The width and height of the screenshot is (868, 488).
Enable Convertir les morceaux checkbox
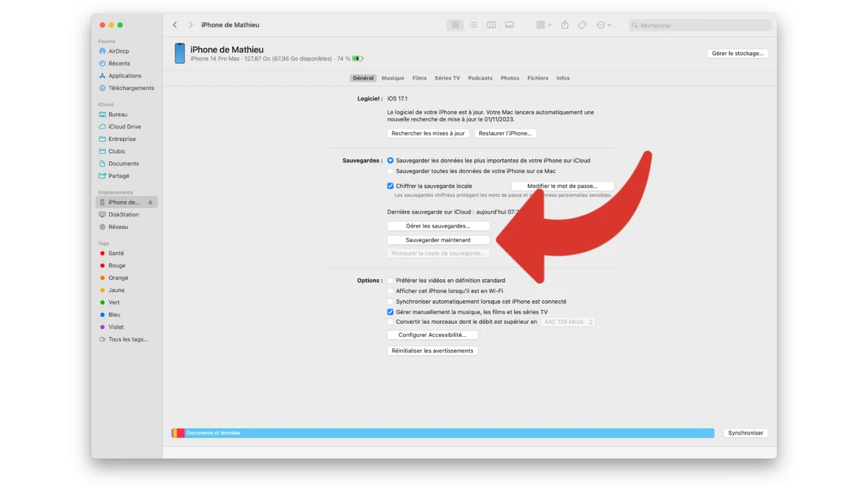tap(391, 322)
